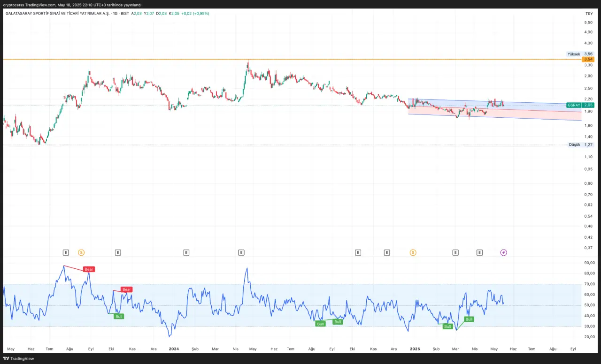Click the Y2,07 high value
Screen dimensions: 601x364
(149, 14)
